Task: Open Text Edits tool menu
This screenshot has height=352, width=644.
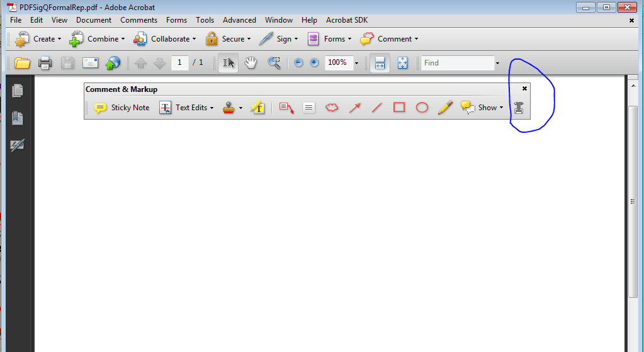Action: (186, 108)
